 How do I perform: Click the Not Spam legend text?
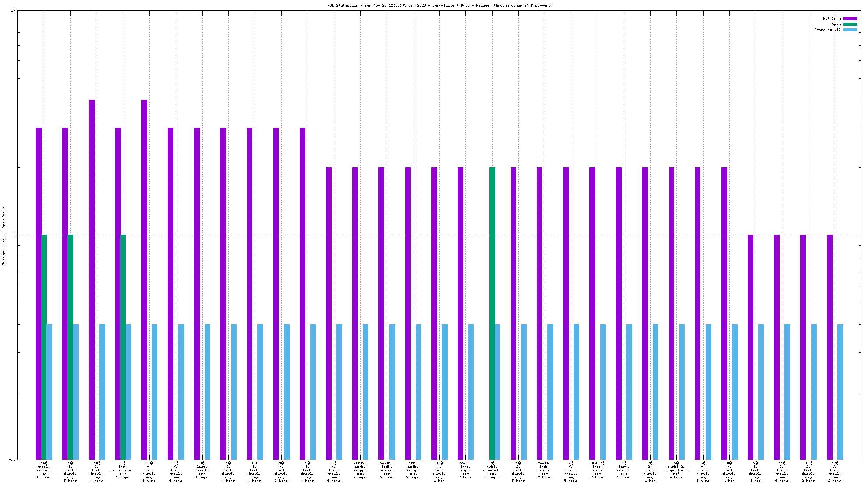[831, 18]
